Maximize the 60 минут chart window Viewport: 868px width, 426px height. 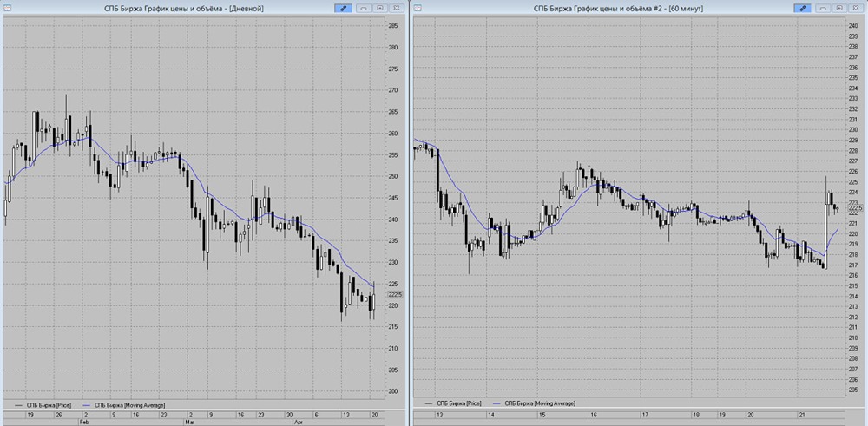[x=839, y=9]
